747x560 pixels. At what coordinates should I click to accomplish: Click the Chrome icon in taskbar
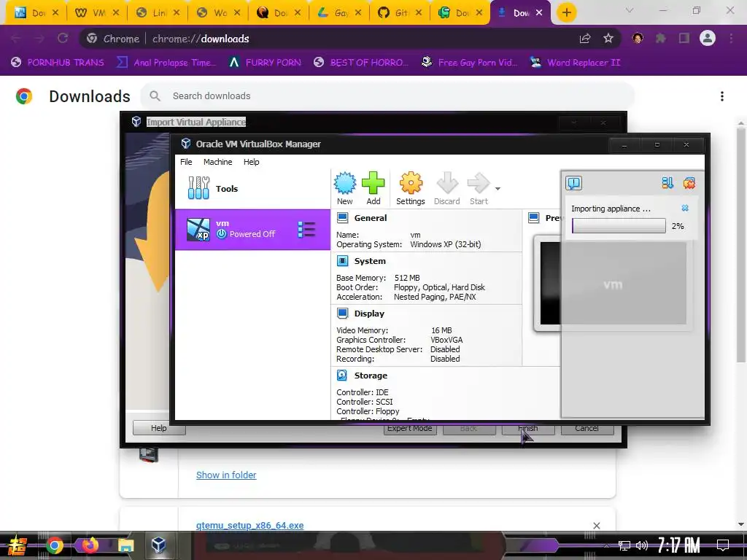(x=54, y=545)
